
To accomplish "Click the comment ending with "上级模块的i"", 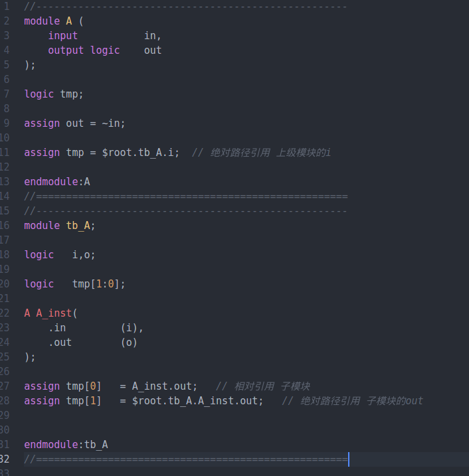I will click(261, 152).
